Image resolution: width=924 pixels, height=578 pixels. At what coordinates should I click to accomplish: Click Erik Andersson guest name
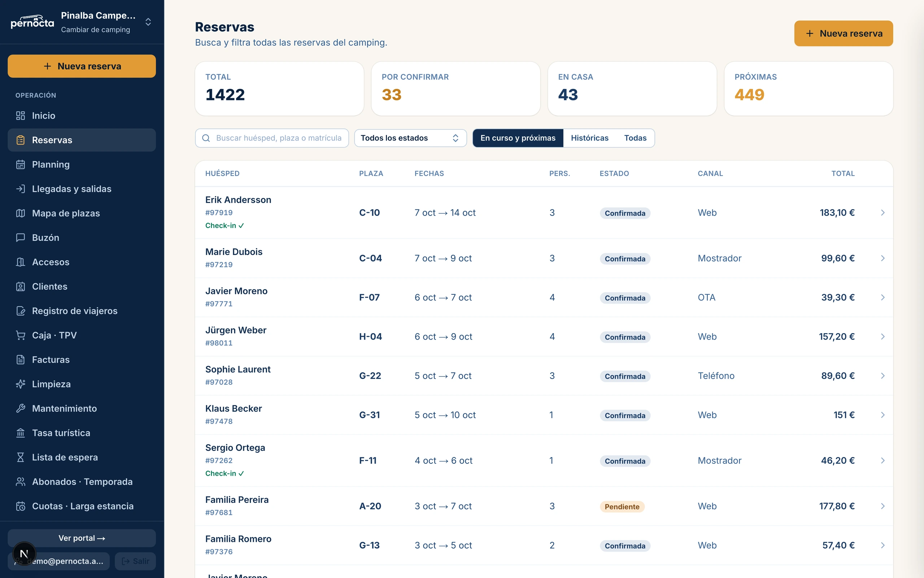238,200
